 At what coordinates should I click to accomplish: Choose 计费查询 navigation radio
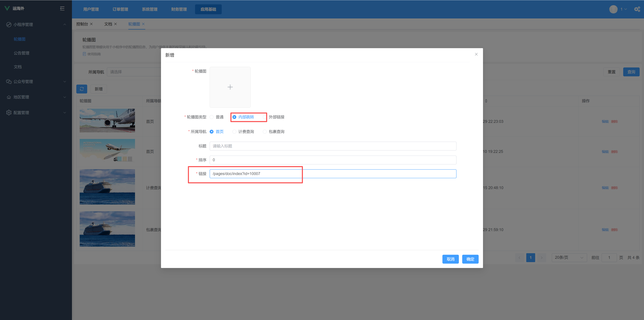click(x=234, y=132)
